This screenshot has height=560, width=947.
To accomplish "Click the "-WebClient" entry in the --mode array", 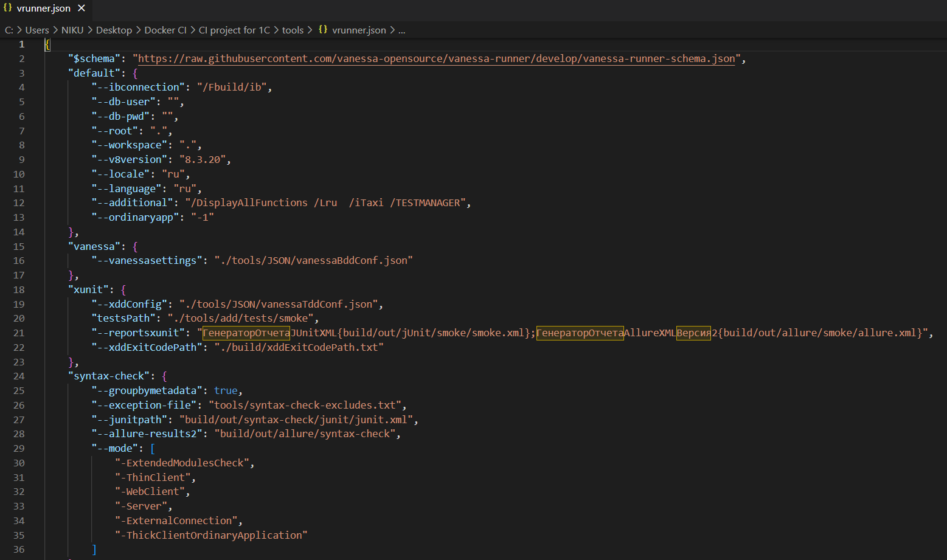I will click(x=151, y=491).
